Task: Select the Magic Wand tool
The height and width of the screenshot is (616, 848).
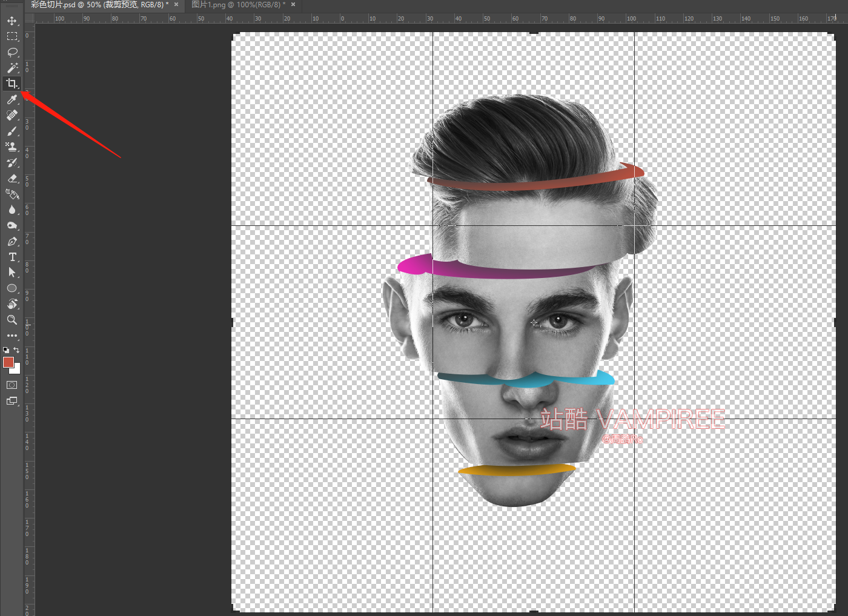Action: pos(12,68)
